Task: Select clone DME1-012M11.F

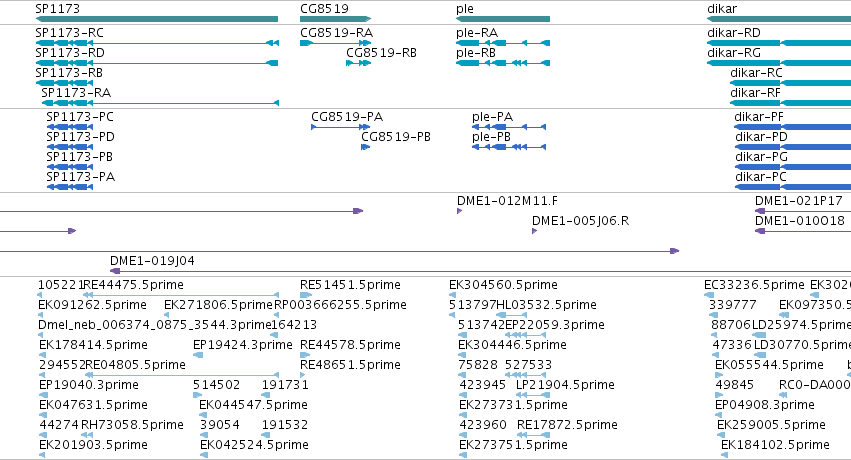Action: [507, 201]
